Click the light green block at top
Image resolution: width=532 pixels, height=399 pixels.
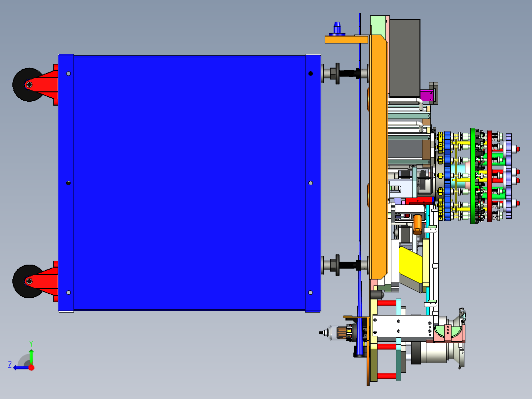[x=379, y=25]
